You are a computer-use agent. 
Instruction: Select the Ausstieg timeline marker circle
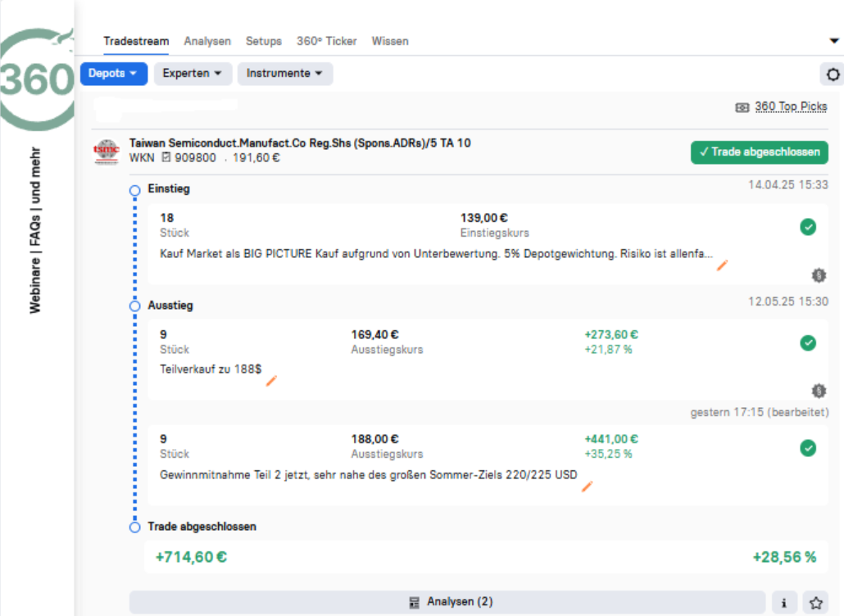[134, 306]
